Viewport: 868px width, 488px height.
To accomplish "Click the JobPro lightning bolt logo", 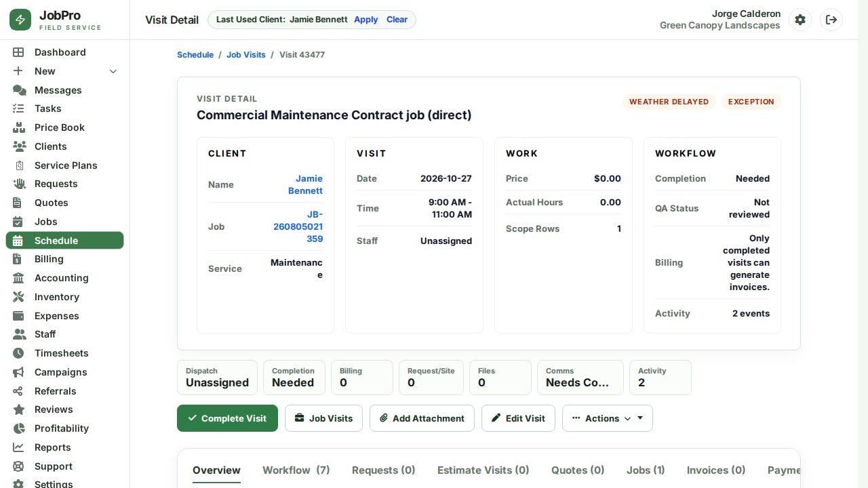I will (x=20, y=20).
